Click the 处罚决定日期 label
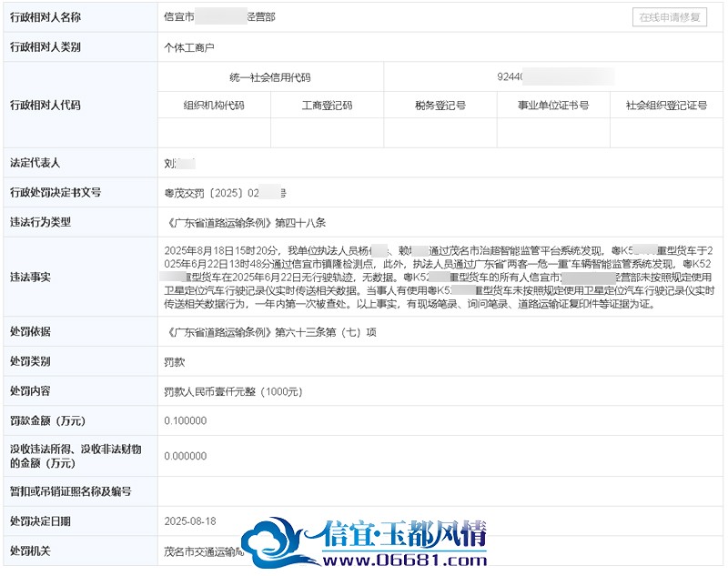Image resolution: width=728 pixels, height=576 pixels. click(40, 521)
